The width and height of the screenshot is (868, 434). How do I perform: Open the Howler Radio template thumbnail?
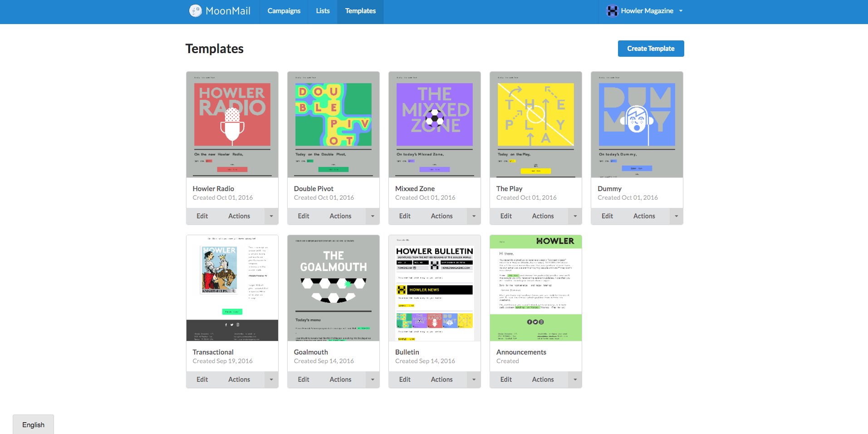[232, 124]
